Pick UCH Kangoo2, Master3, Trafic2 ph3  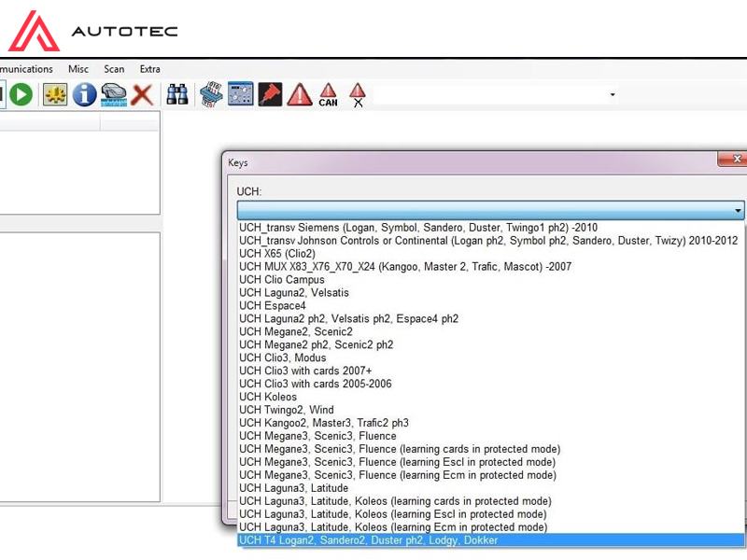pos(491,423)
